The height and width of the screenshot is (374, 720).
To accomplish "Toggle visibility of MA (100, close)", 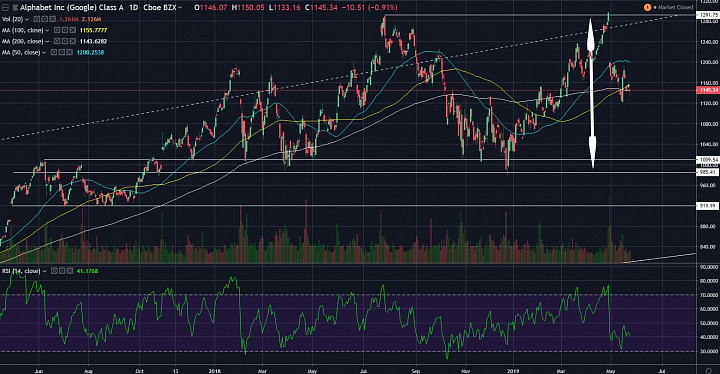I will point(57,30).
